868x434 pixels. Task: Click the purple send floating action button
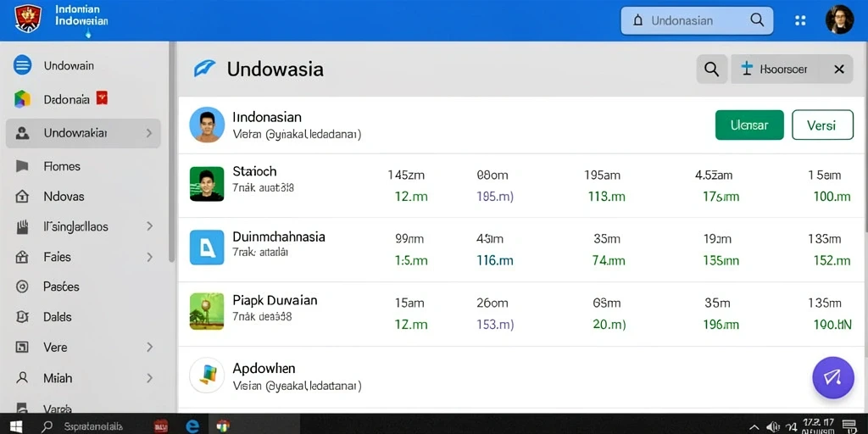tap(832, 378)
